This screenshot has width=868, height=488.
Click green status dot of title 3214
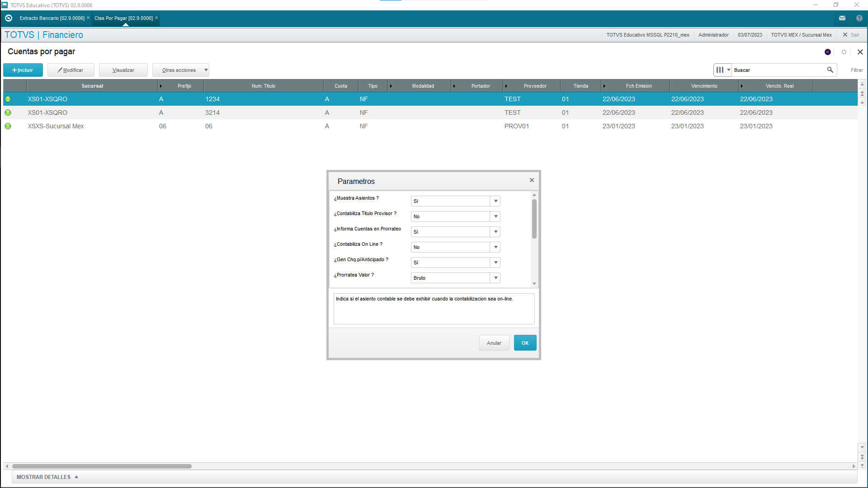click(8, 113)
